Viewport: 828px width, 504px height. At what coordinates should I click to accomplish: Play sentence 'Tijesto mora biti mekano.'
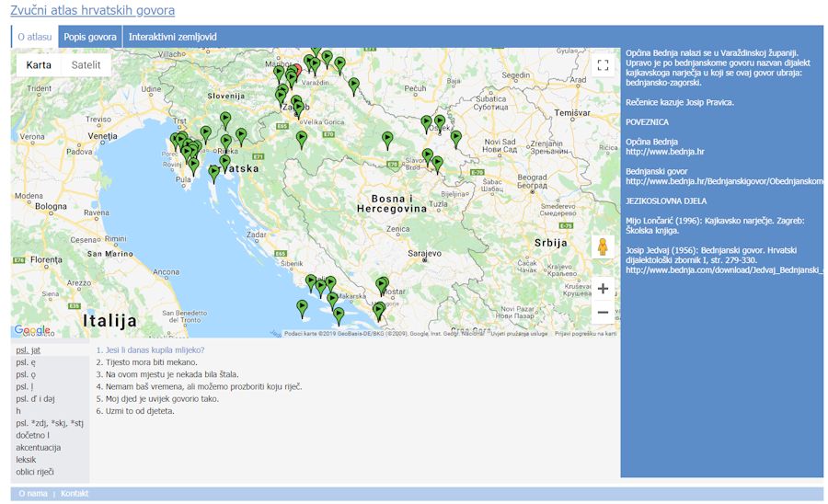(140, 362)
